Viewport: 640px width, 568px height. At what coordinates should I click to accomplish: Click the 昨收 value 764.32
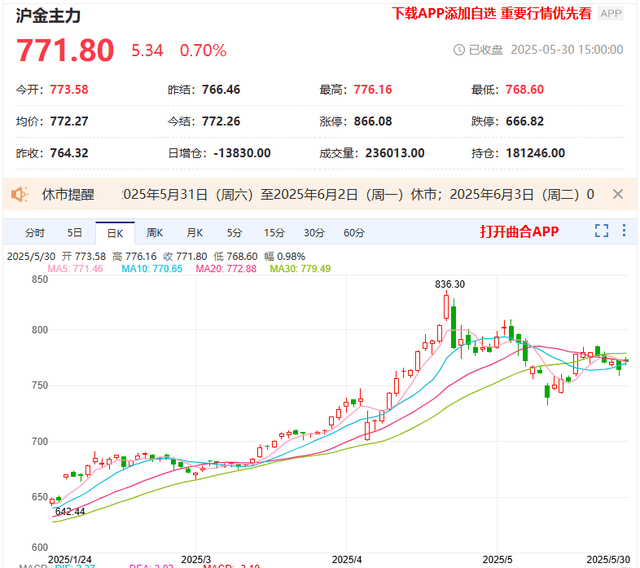pyautogui.click(x=69, y=153)
